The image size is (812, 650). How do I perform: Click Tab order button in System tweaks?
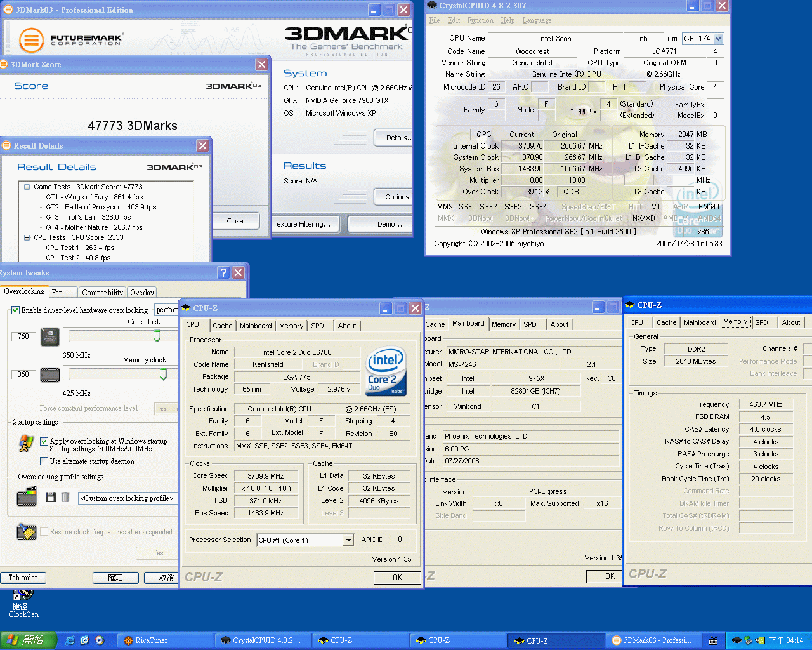click(23, 578)
